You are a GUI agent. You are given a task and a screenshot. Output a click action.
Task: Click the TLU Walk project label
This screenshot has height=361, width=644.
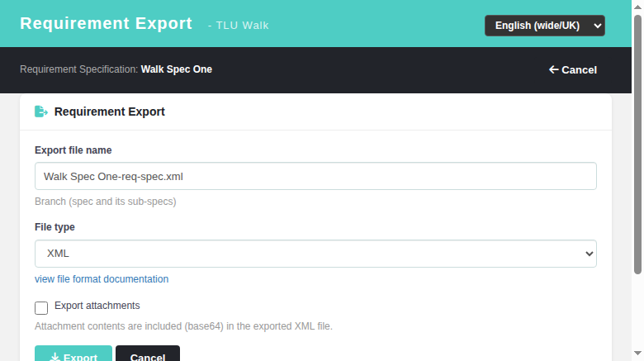(242, 26)
